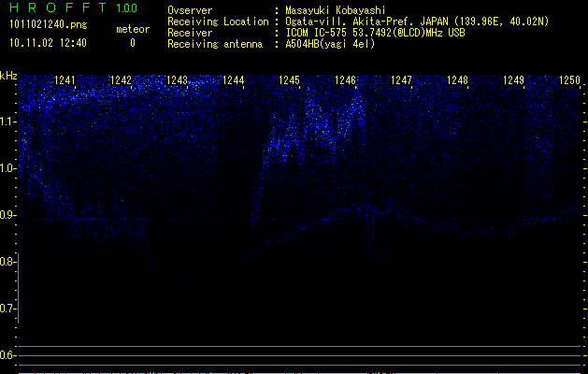The height and width of the screenshot is (374, 588).
Task: Click the kHz axis unit label
Action: (8, 76)
